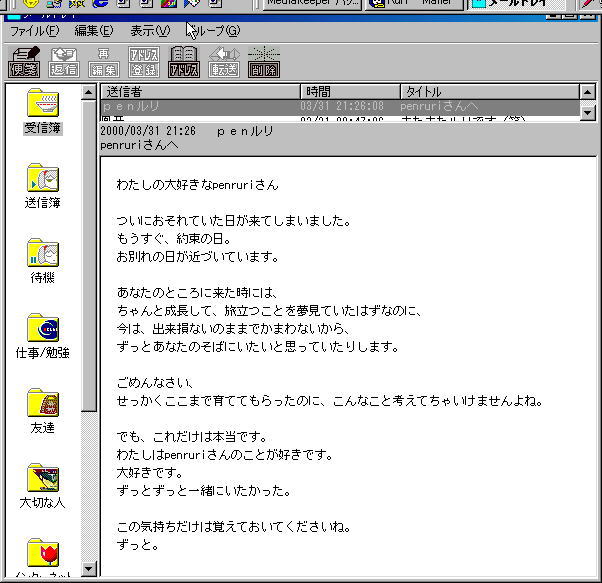602x583 pixels.
Task: Open the 友達 friends folder
Action: click(42, 411)
